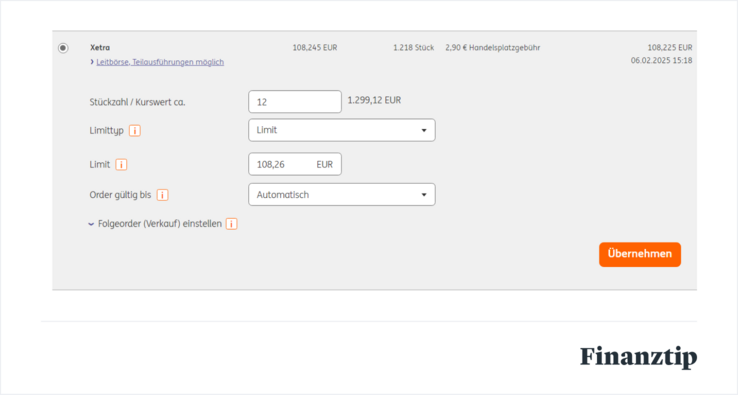Select the Xetra radio button
This screenshot has height=395, width=738.
coord(63,48)
